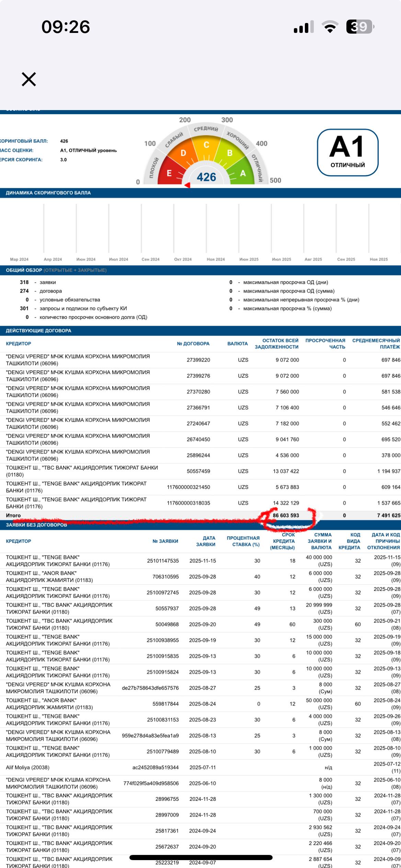This screenshot has height=868, width=401.
Task: Tap the Wi-Fi icon in the status bar
Action: [x=330, y=27]
